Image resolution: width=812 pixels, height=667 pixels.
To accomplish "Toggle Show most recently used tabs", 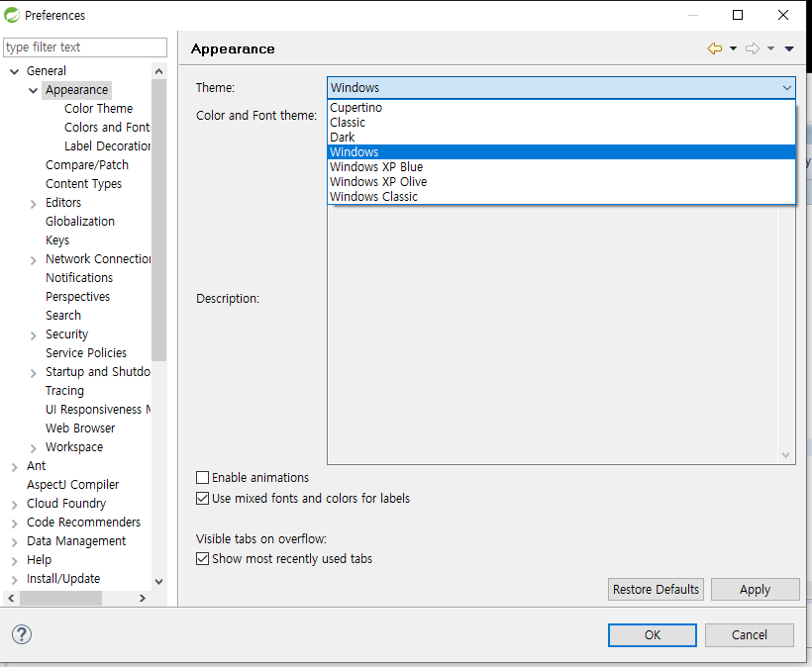I will (x=202, y=559).
